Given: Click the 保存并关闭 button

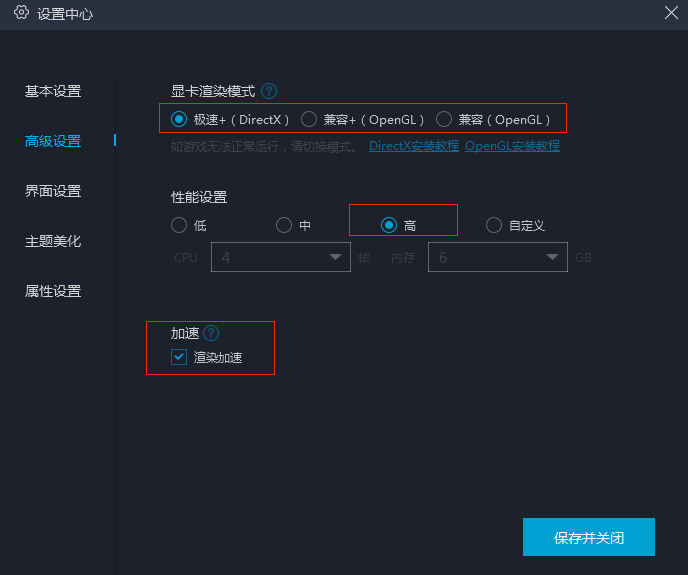Looking at the screenshot, I should click(x=589, y=537).
